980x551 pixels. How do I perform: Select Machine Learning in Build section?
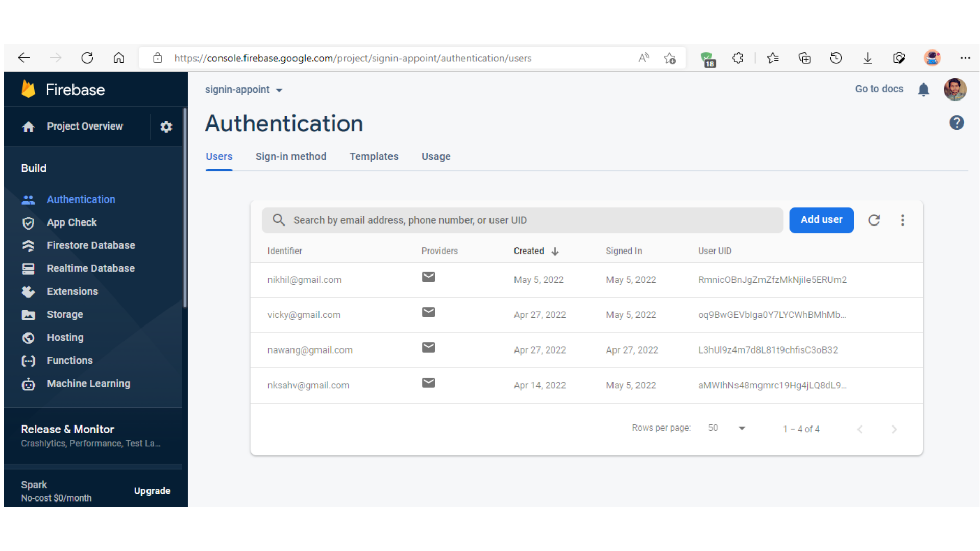[x=88, y=383]
